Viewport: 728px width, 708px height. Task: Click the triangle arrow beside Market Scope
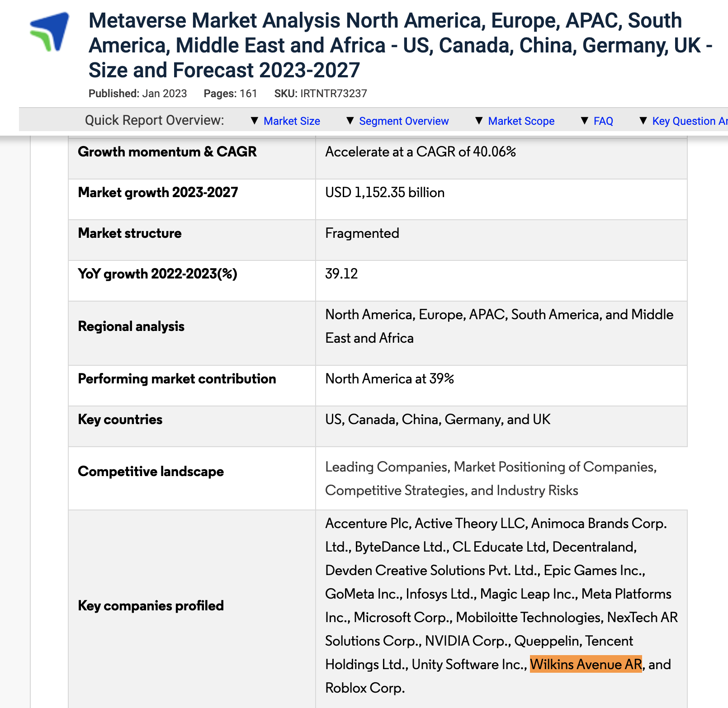(x=479, y=121)
